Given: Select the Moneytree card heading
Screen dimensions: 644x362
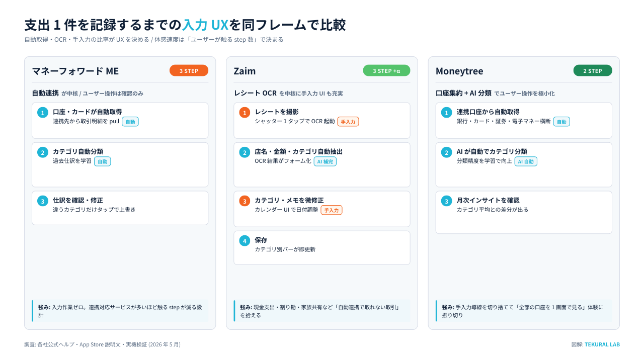Looking at the screenshot, I should (x=459, y=71).
